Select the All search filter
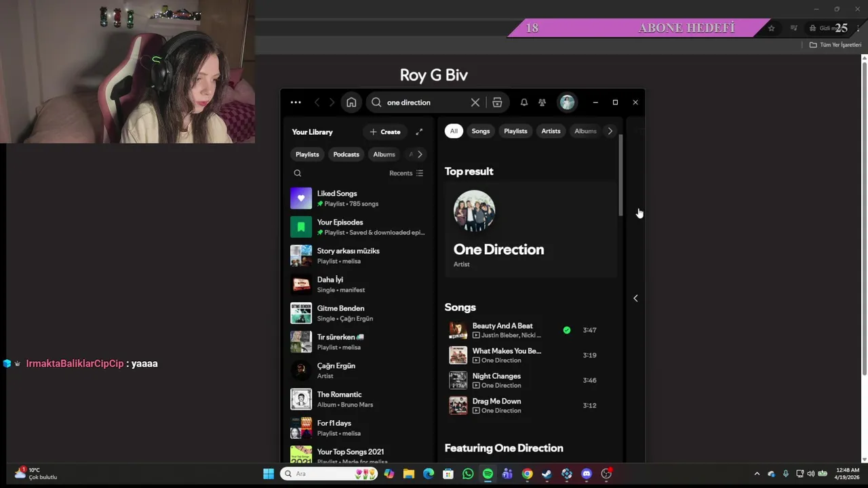This screenshot has height=488, width=868. click(454, 131)
